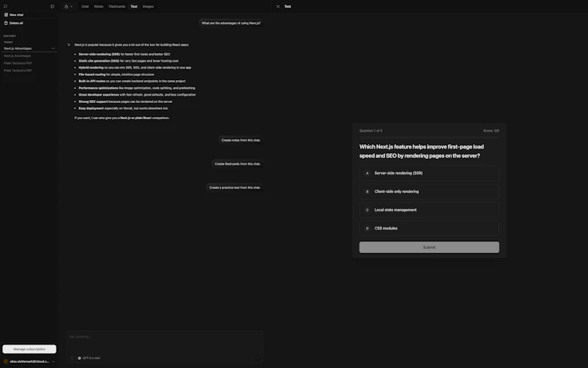
Task: Choose answer C Local state management
Action: 429,210
